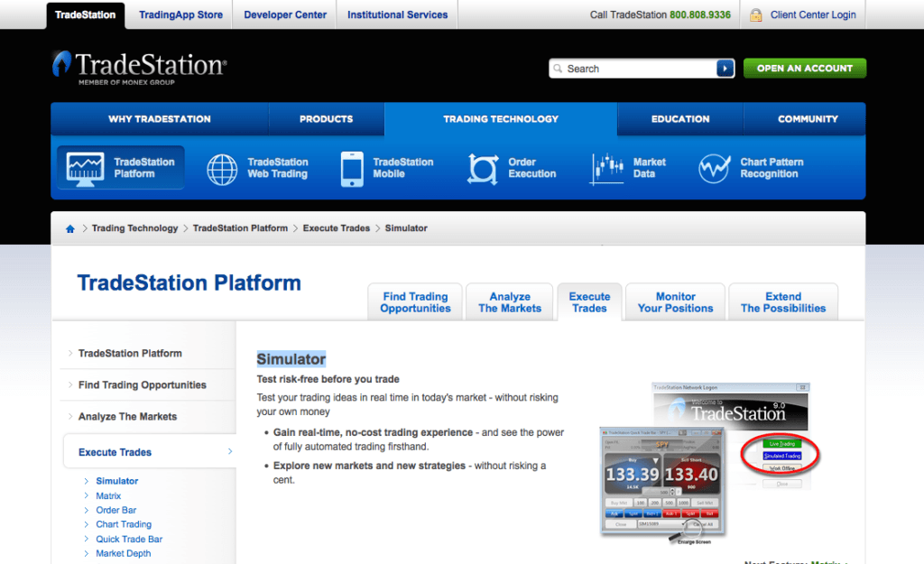Click the TradeStation Mobile text link
This screenshot has width=924, height=564.
(x=403, y=168)
